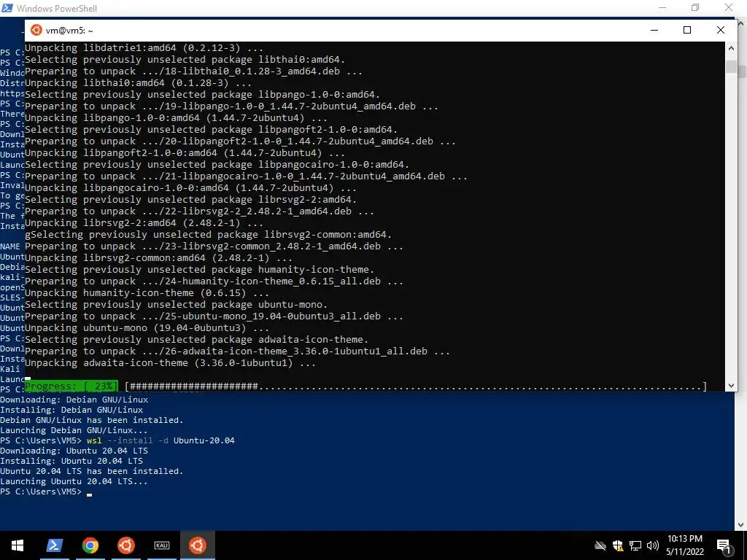
Task: Click the "wsl --install -d Ubuntu-20.04" command
Action: point(160,440)
